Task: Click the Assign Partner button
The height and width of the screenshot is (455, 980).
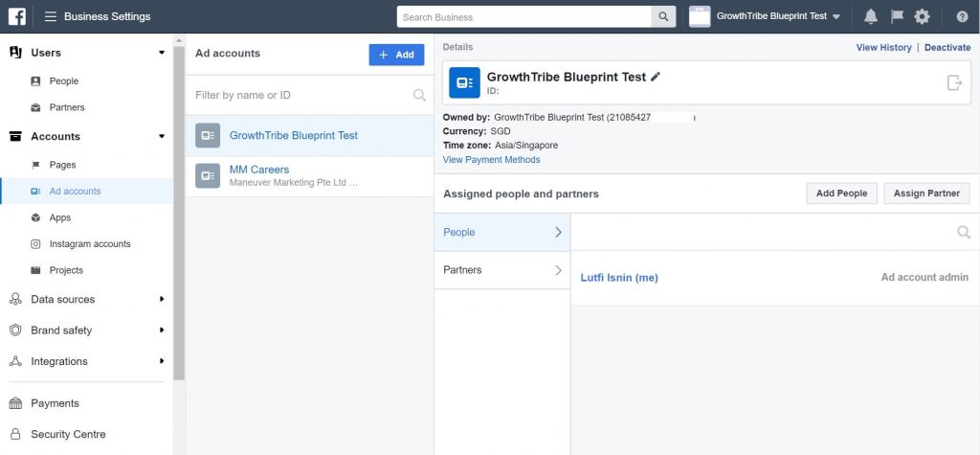Action: pyautogui.click(x=926, y=193)
